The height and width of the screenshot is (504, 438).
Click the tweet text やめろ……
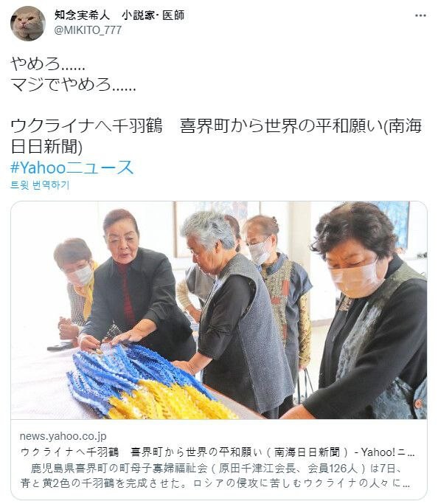[x=48, y=63]
